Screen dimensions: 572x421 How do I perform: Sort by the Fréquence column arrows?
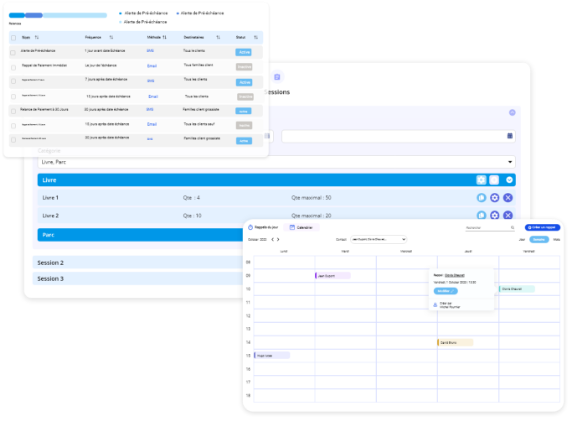tap(111, 37)
